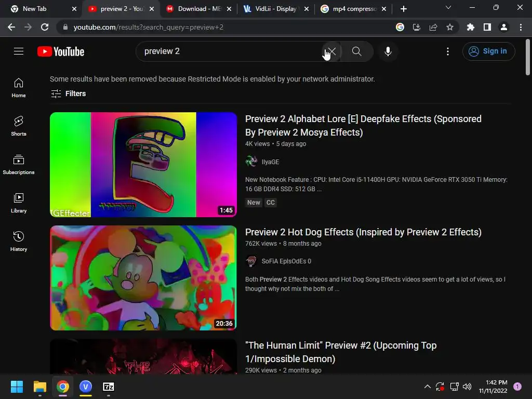
Task: Open Subscriptions in the sidebar
Action: [x=19, y=165]
